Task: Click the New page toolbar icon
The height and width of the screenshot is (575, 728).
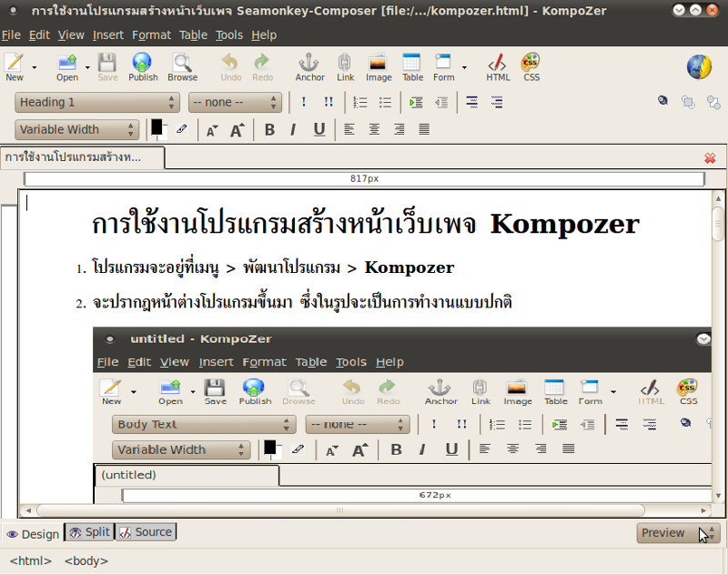Action: (x=15, y=67)
